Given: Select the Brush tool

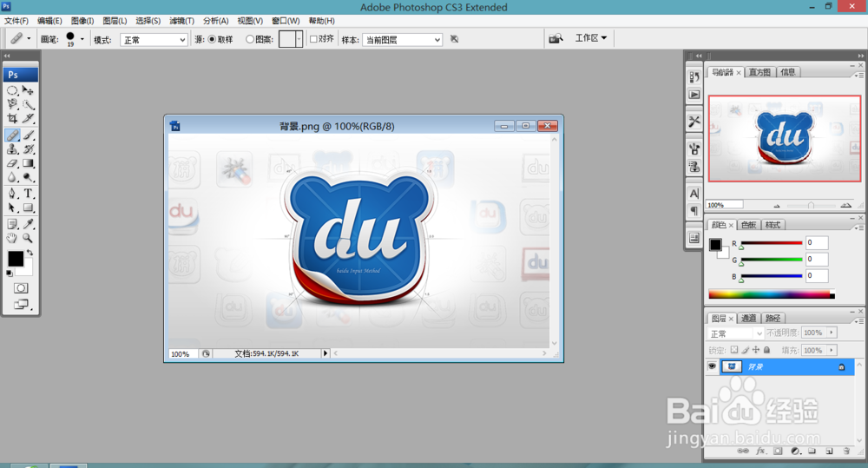Looking at the screenshot, I should pyautogui.click(x=28, y=135).
